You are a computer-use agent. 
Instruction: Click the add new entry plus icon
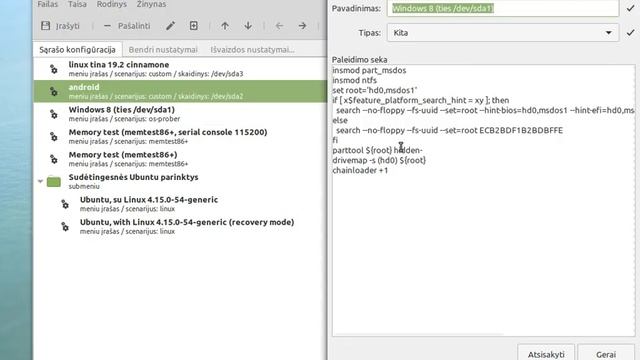(194, 26)
